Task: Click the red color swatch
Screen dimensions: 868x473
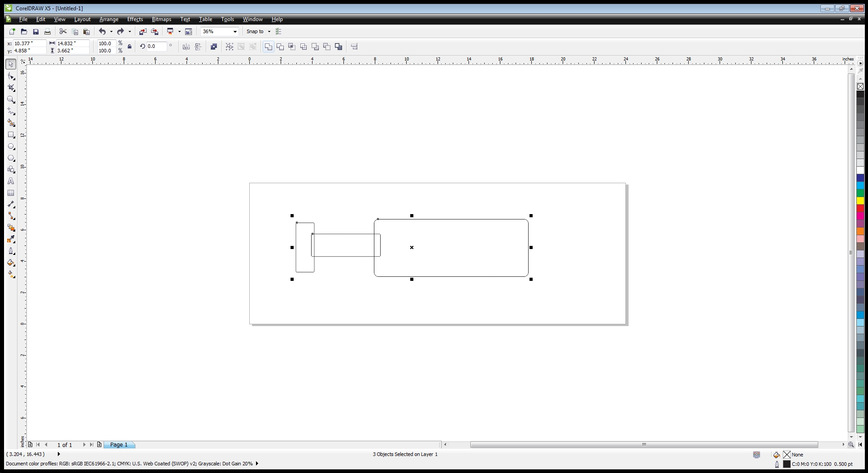Action: coord(860,208)
